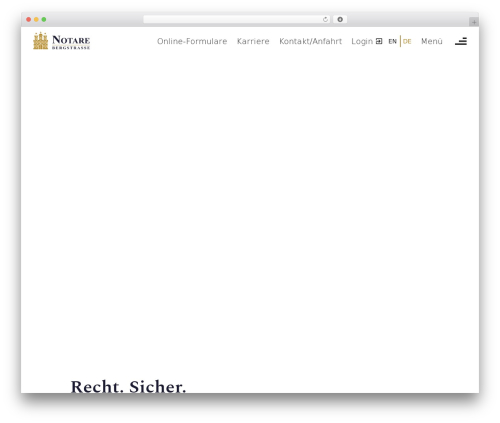Image resolution: width=500 pixels, height=423 pixels.
Task: Open Kontakt/Anfahrt page
Action: click(311, 41)
